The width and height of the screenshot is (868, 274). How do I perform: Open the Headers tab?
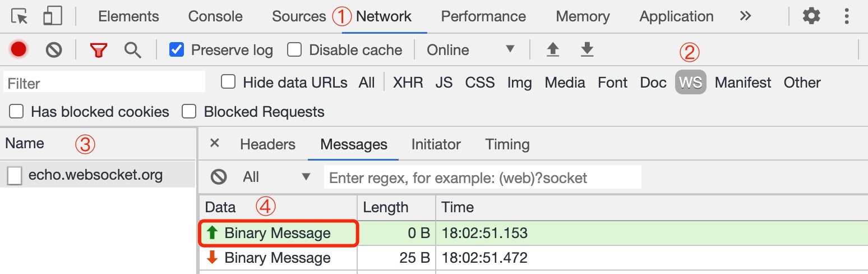(x=267, y=144)
